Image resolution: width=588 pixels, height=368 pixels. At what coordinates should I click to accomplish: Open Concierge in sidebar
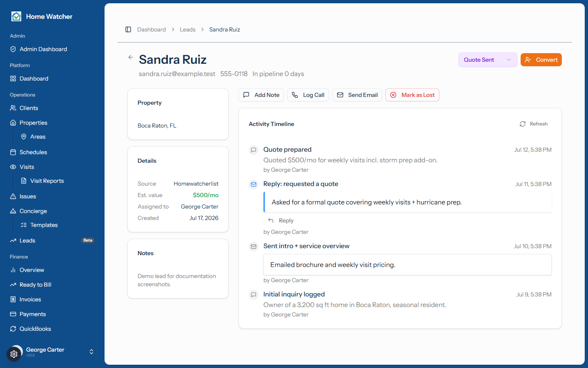click(52, 211)
